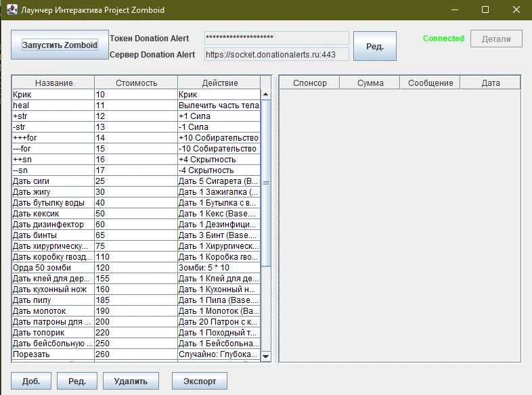This screenshot has width=532, height=395.
Task: Click the Ред. button next to token fields
Action: pyautogui.click(x=374, y=46)
